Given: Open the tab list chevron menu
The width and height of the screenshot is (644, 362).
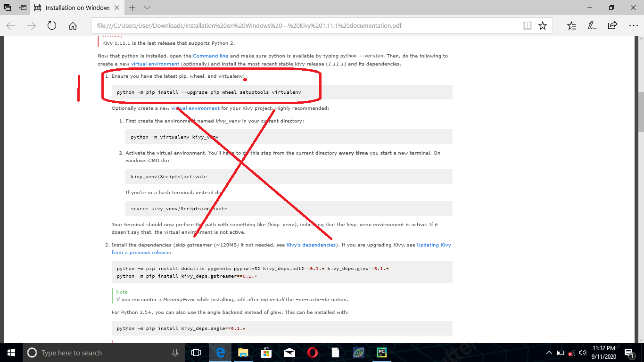Looking at the screenshot, I should (147, 8).
